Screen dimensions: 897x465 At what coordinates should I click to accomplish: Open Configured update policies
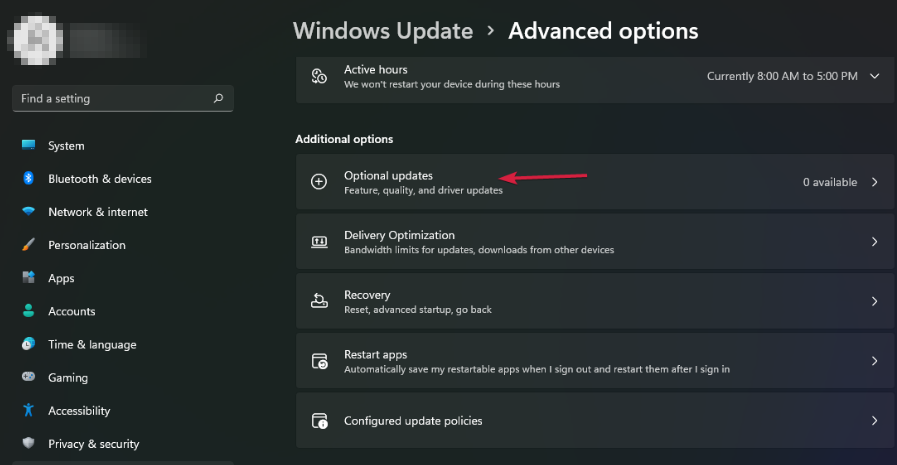(x=594, y=421)
